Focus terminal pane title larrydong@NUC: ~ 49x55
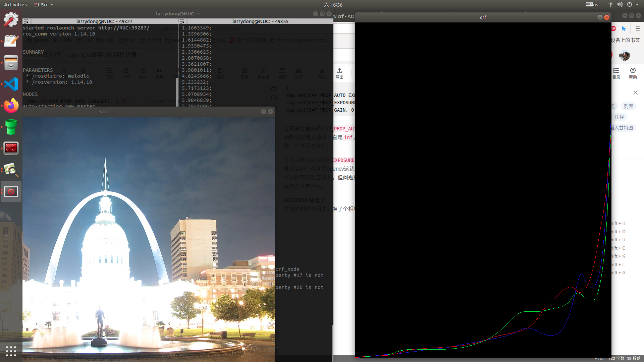Image resolution: width=644 pixels, height=362 pixels. coord(260,21)
